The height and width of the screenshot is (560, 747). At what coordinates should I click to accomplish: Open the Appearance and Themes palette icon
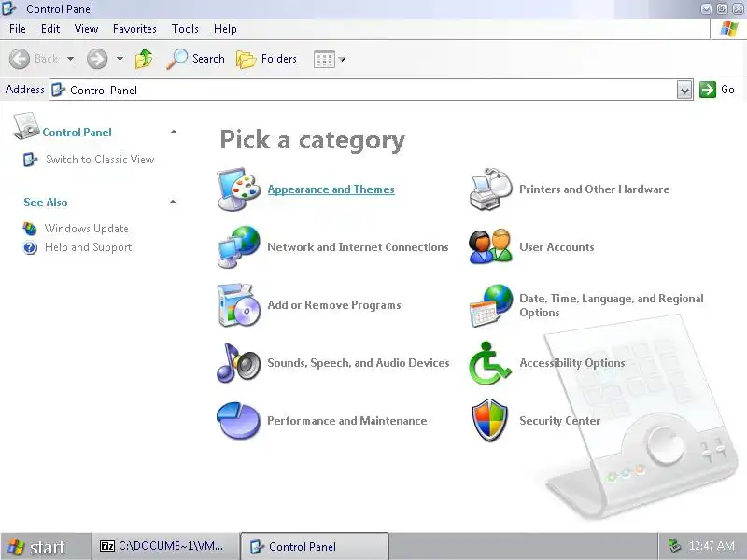(x=239, y=189)
